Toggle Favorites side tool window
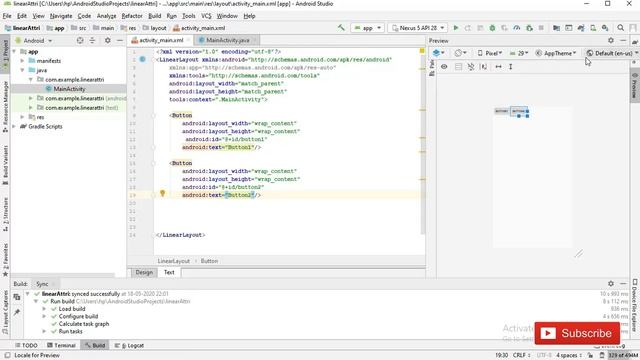The width and height of the screenshot is (640, 360). click(5, 260)
